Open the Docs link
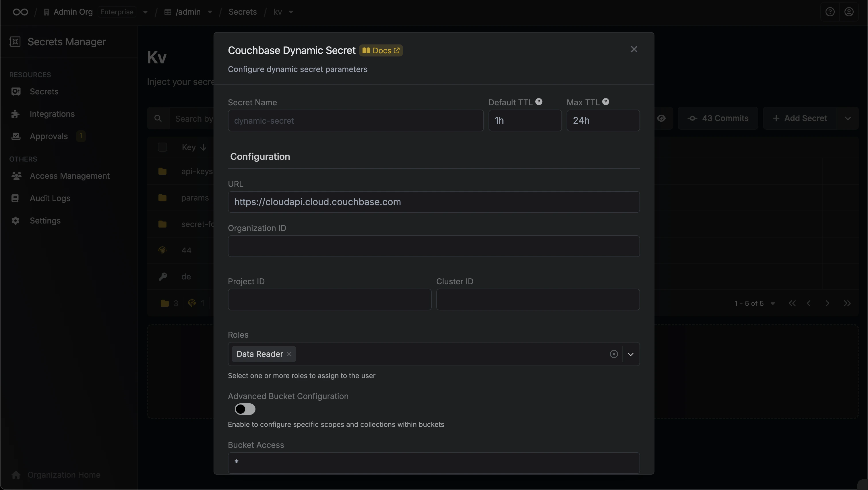868x490 pixels. click(x=381, y=50)
